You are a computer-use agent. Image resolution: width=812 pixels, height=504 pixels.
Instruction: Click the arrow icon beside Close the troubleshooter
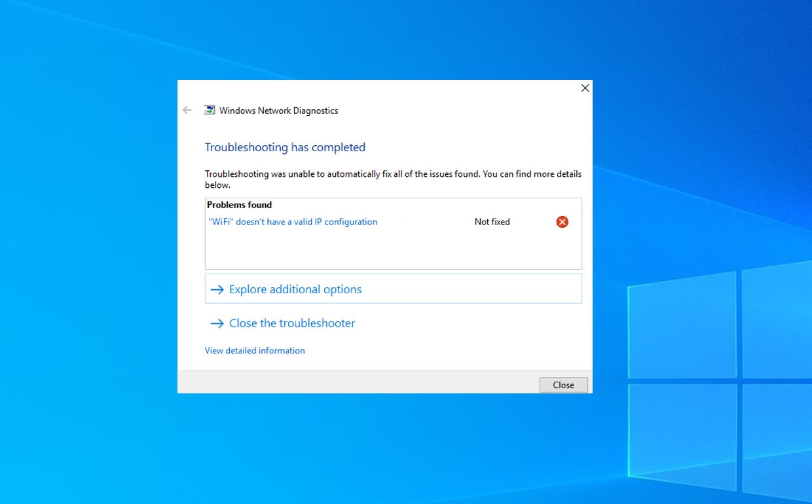coord(217,323)
